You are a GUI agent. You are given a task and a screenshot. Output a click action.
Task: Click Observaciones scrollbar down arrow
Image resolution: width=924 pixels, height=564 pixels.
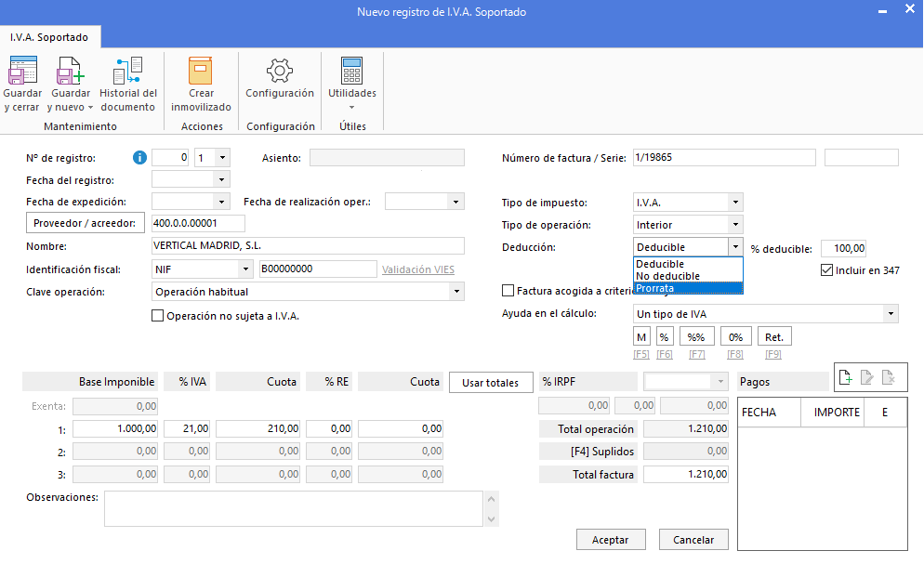click(491, 518)
